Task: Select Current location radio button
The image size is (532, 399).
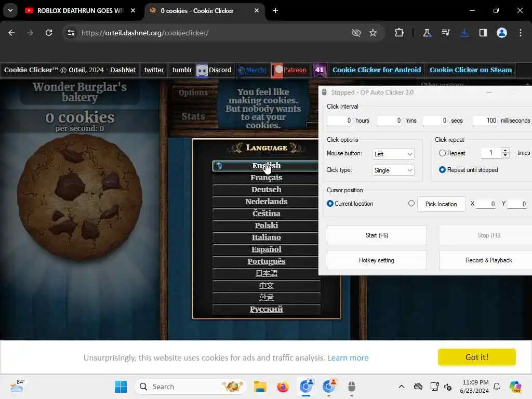Action: tap(330, 204)
